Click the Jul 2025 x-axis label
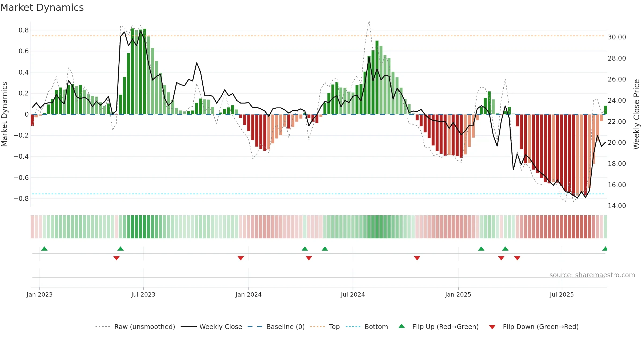This screenshot has height=362, width=644. 562,294
